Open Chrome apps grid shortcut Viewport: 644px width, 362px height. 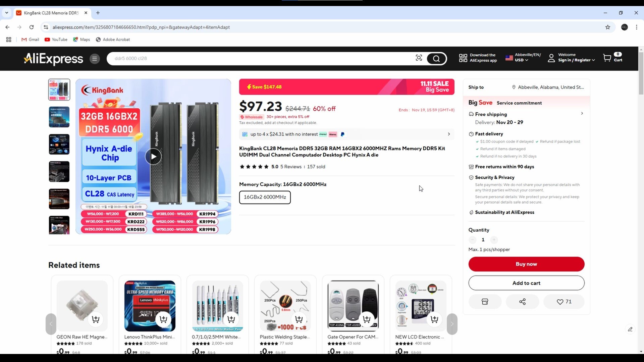pyautogui.click(x=9, y=40)
